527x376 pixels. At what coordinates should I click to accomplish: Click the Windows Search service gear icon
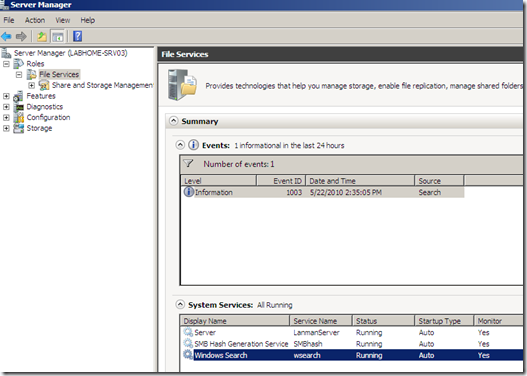coord(188,354)
